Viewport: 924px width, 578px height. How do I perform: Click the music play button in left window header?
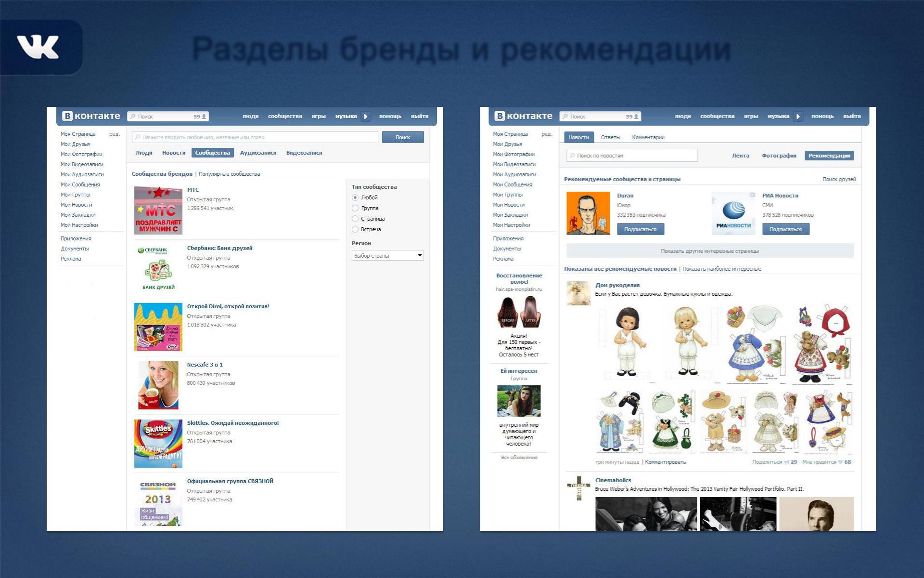[x=366, y=117]
